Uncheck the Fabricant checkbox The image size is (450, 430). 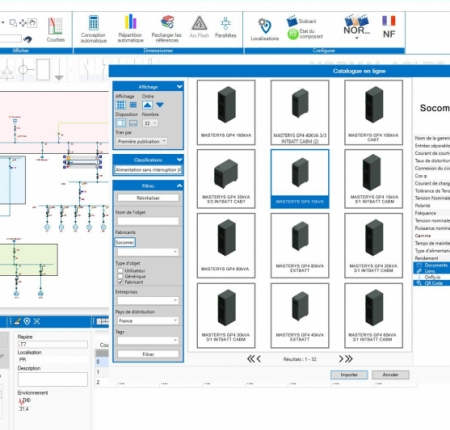(x=120, y=282)
